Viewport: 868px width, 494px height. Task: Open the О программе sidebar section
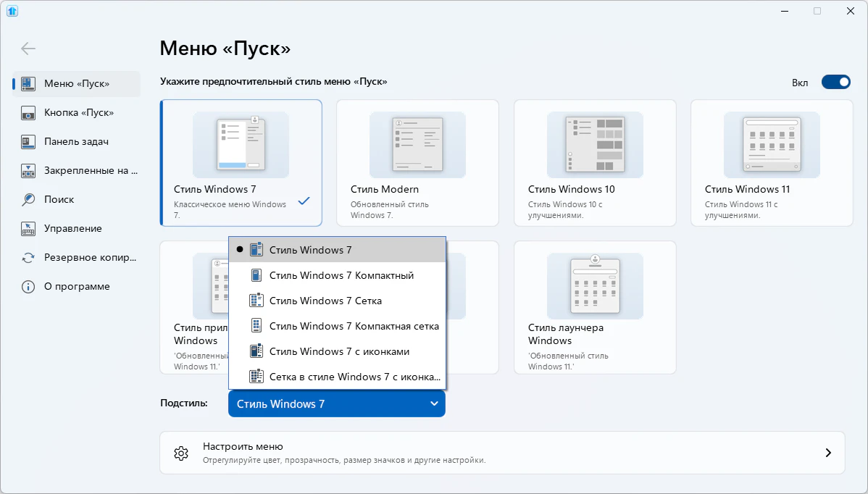click(x=76, y=287)
